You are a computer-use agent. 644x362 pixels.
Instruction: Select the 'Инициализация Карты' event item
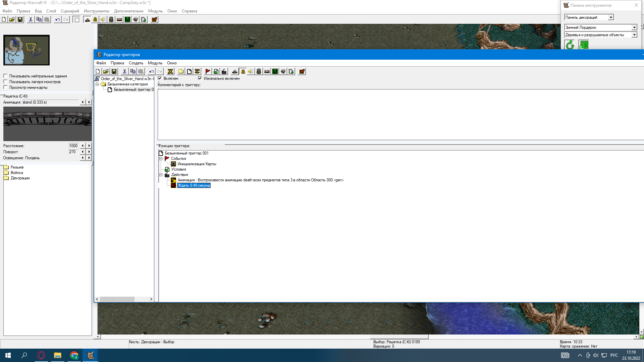[197, 164]
